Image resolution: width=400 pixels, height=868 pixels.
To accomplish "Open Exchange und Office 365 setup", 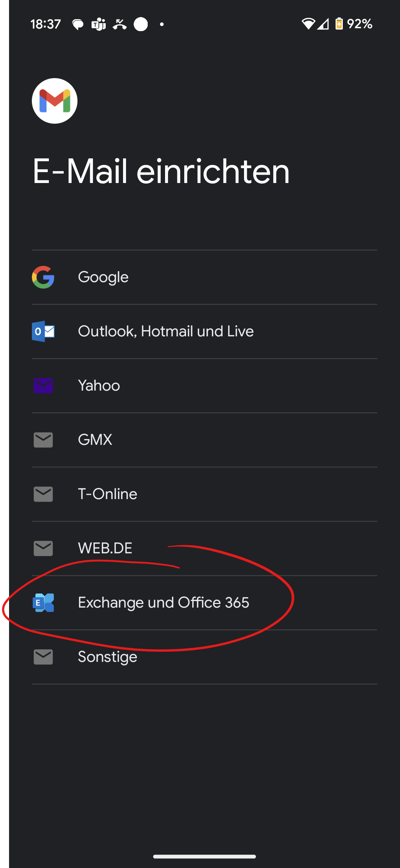I will tap(163, 603).
